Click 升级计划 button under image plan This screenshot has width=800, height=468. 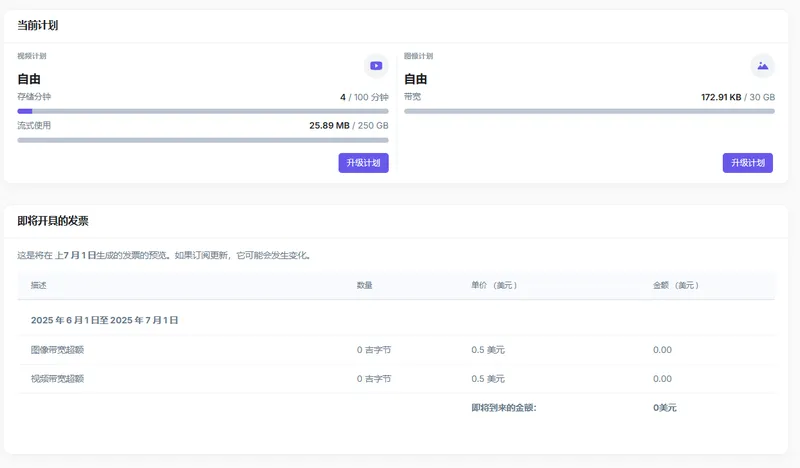click(x=747, y=163)
